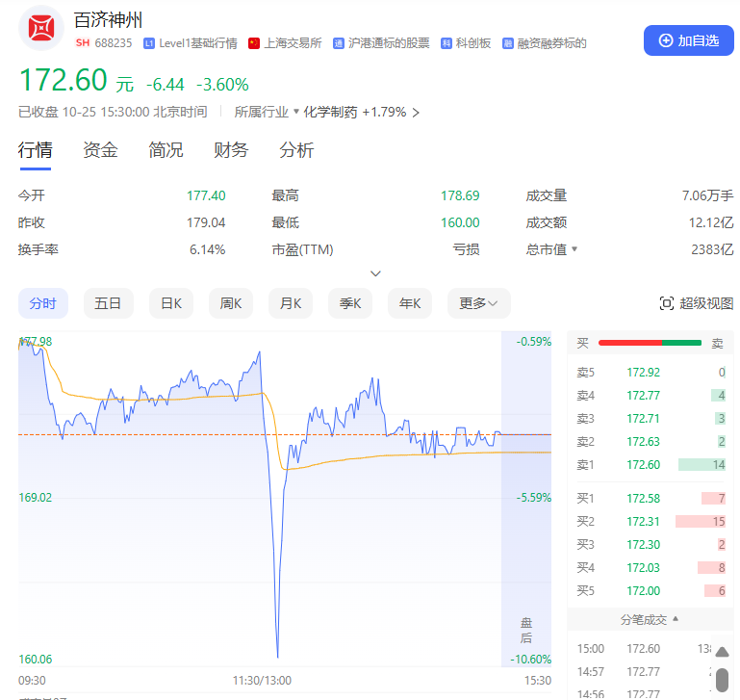Click the 买3 price 172.30
740x700 pixels.
[x=643, y=545]
